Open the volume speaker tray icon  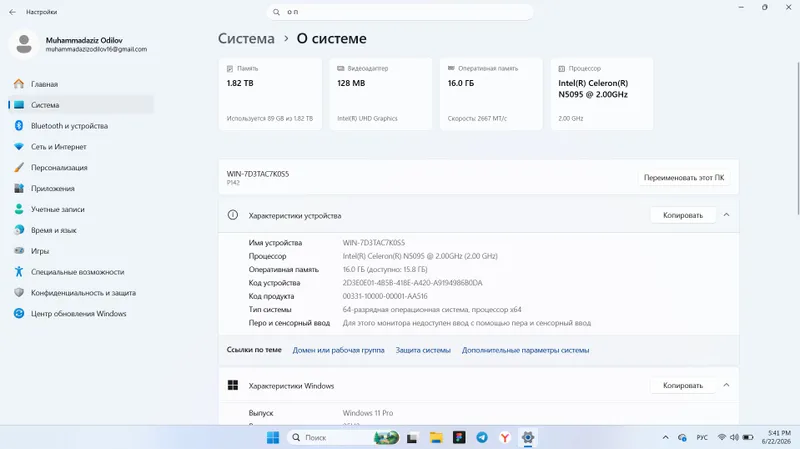coord(734,437)
